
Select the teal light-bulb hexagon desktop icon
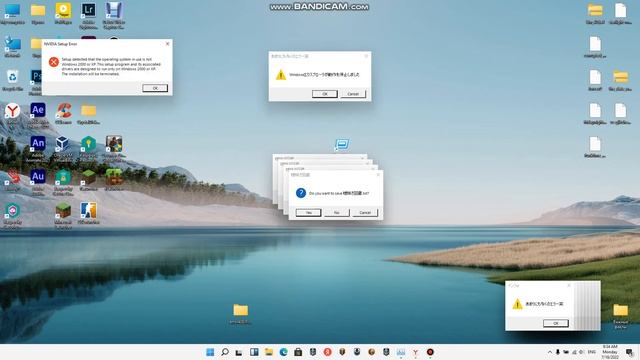click(x=88, y=144)
